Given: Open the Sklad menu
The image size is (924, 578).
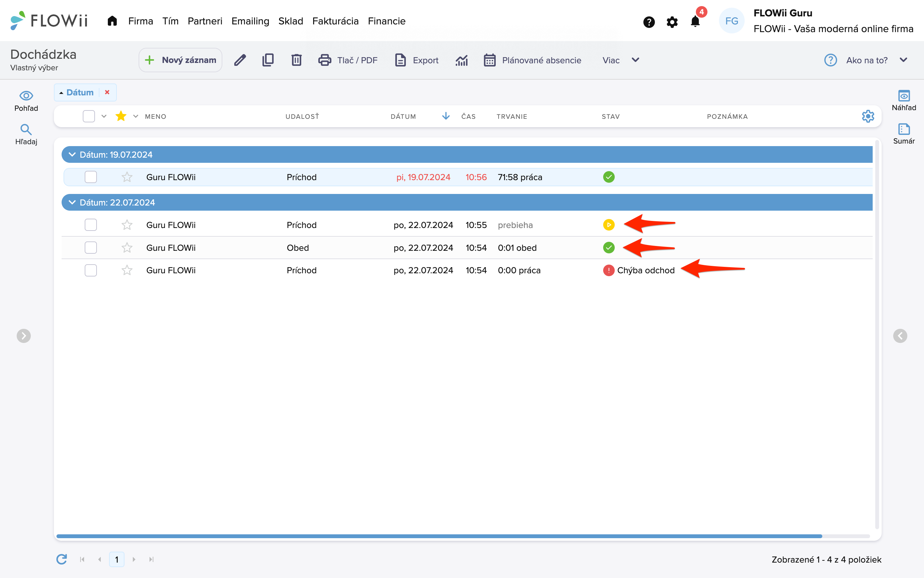Looking at the screenshot, I should [x=291, y=21].
